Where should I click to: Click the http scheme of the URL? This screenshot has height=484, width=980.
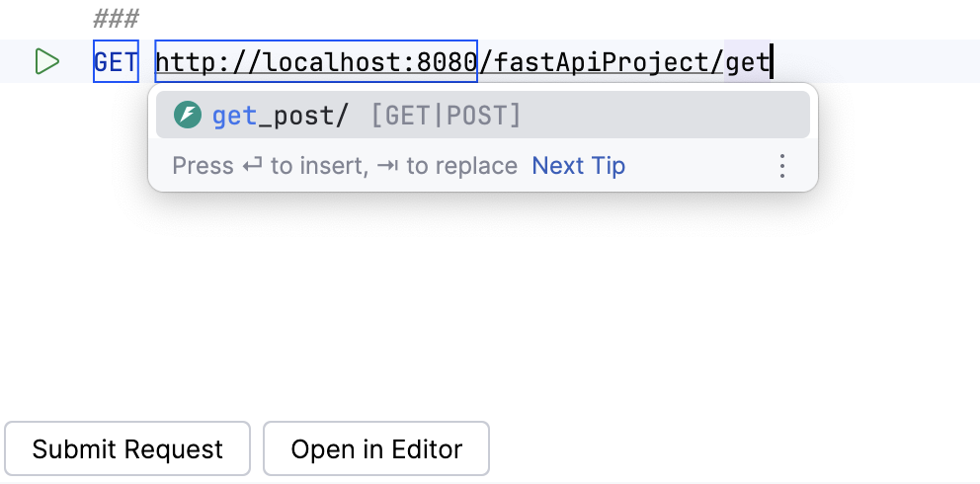[180, 61]
